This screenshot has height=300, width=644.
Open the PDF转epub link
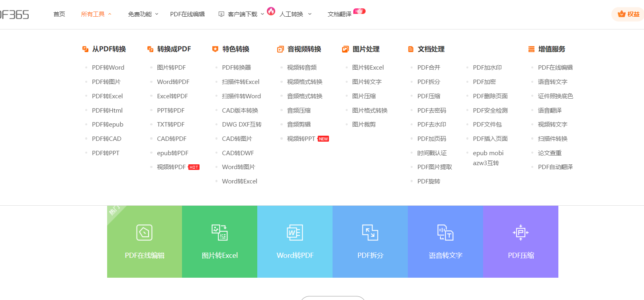(108, 125)
